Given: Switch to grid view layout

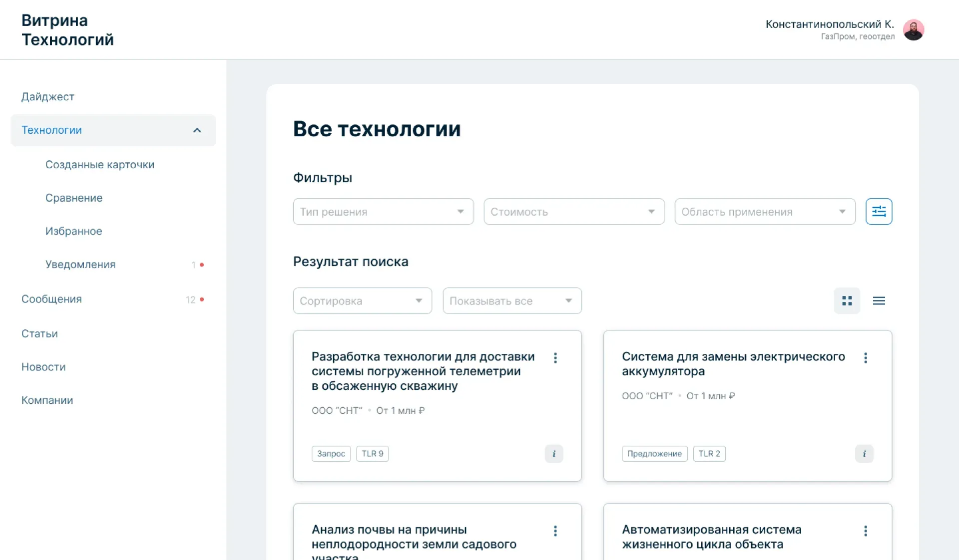Looking at the screenshot, I should tap(847, 300).
